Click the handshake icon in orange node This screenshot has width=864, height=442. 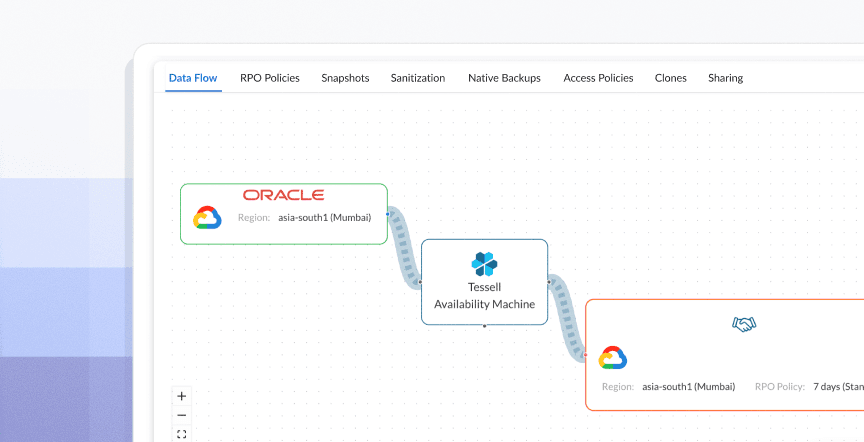click(744, 324)
